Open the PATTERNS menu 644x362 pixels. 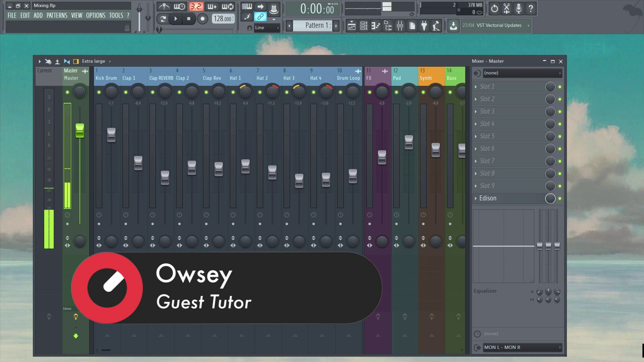click(x=57, y=16)
